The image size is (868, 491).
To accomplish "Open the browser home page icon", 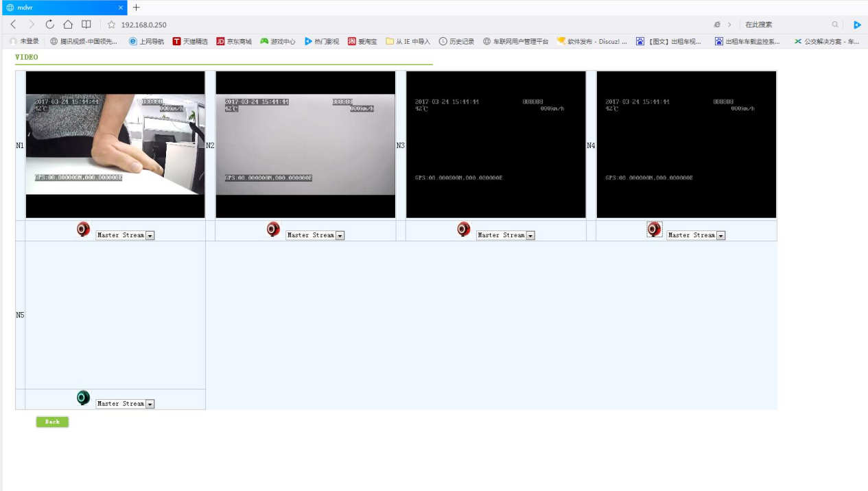I will pos(68,25).
